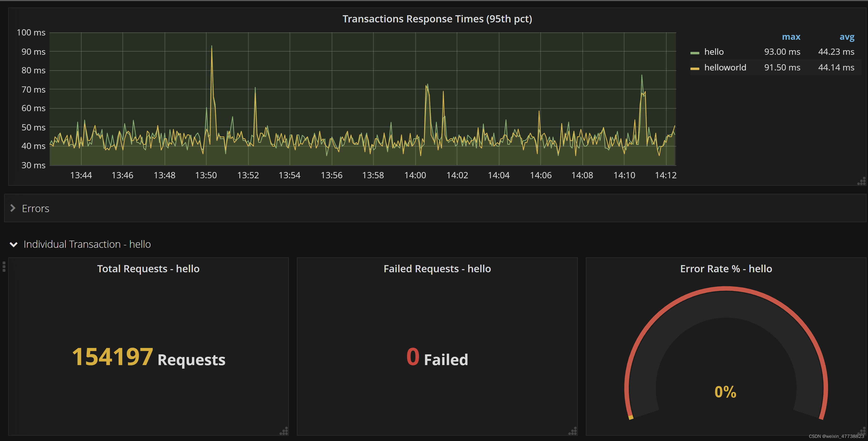The image size is (868, 441).
Task: Click yellow helloworld legend color swatch
Action: click(695, 69)
